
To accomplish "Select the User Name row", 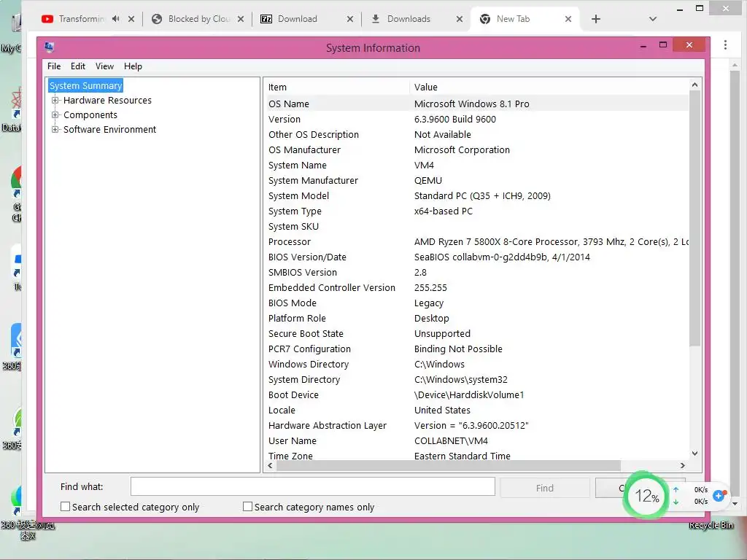I will (476, 441).
